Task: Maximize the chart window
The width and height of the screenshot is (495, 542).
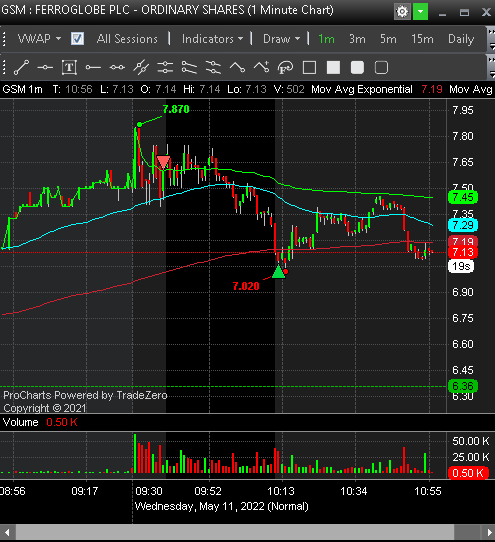Action: click(x=464, y=12)
